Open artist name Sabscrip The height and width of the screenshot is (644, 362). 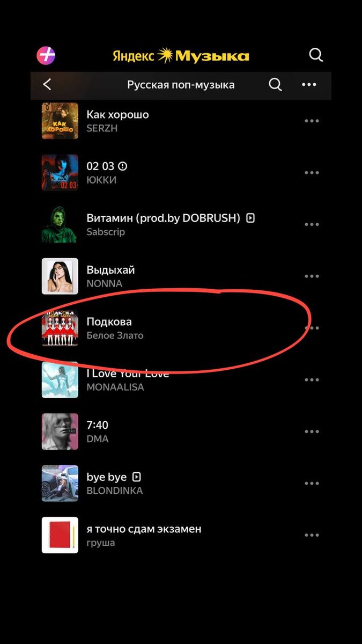(x=106, y=232)
